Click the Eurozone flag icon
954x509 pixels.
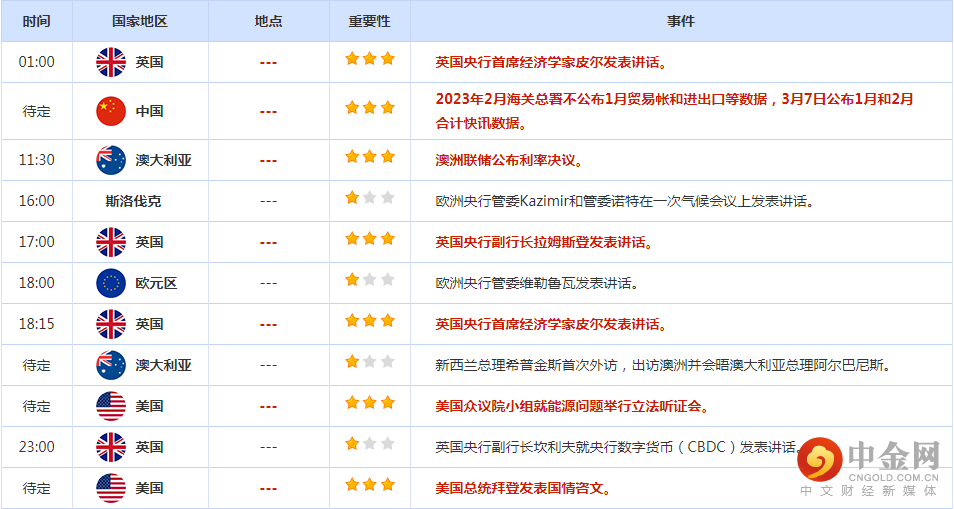coord(111,283)
